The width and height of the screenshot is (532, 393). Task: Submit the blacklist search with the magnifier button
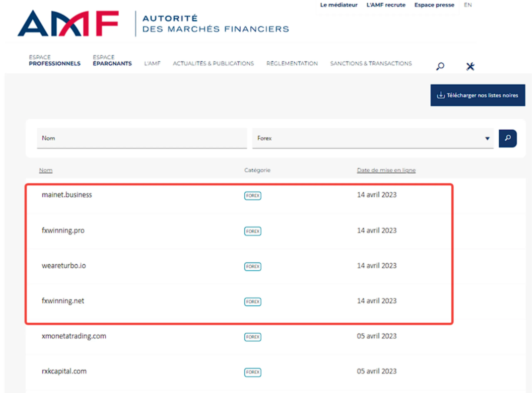pyautogui.click(x=508, y=138)
